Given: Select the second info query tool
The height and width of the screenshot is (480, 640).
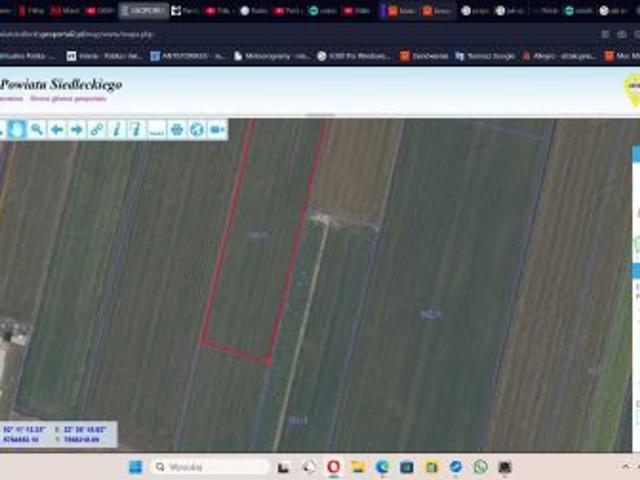Looking at the screenshot, I should 136,130.
